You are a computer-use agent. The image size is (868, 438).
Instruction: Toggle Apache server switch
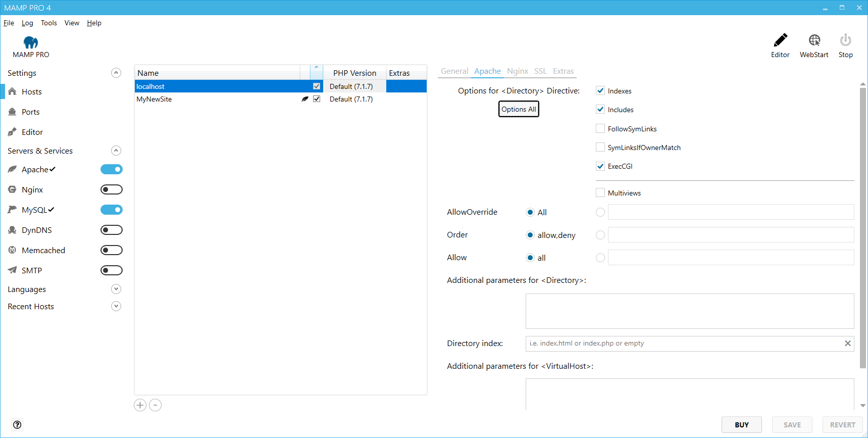pos(112,169)
